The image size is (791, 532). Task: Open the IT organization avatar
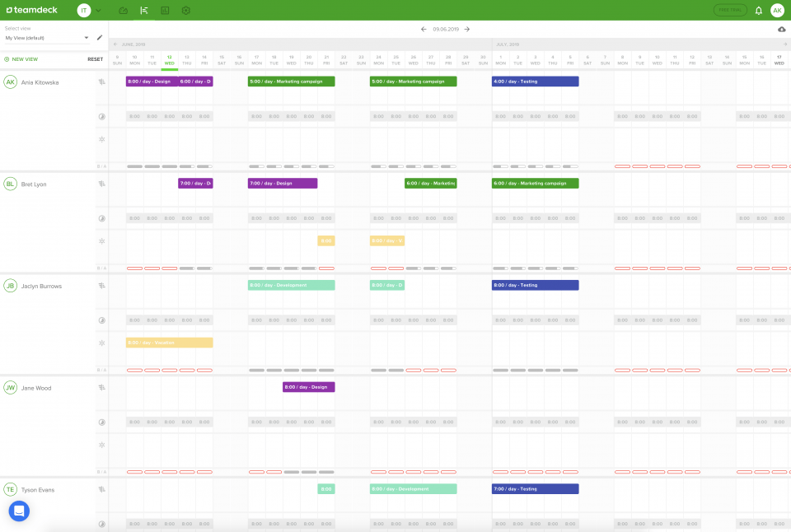pyautogui.click(x=84, y=10)
